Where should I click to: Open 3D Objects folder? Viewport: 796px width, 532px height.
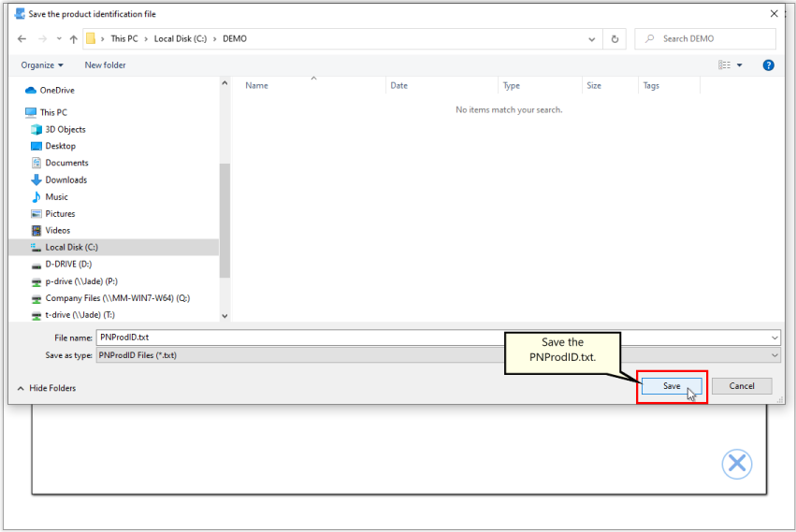click(58, 129)
